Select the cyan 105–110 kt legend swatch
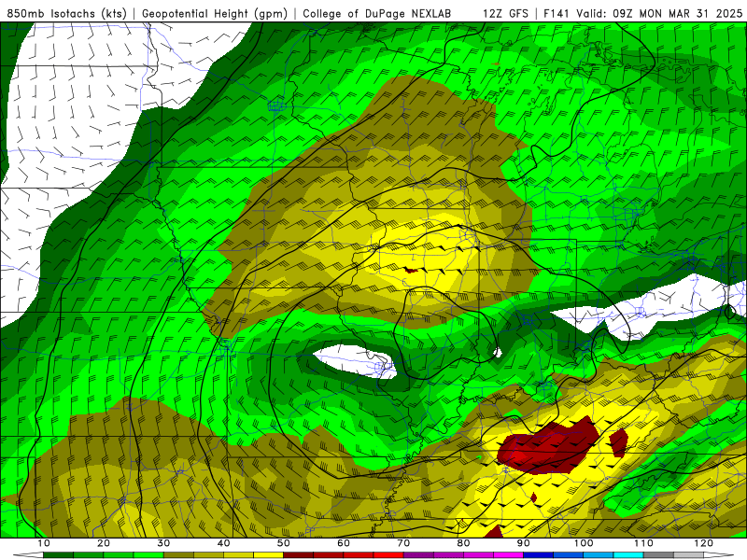The image size is (747, 560). pyautogui.click(x=628, y=555)
